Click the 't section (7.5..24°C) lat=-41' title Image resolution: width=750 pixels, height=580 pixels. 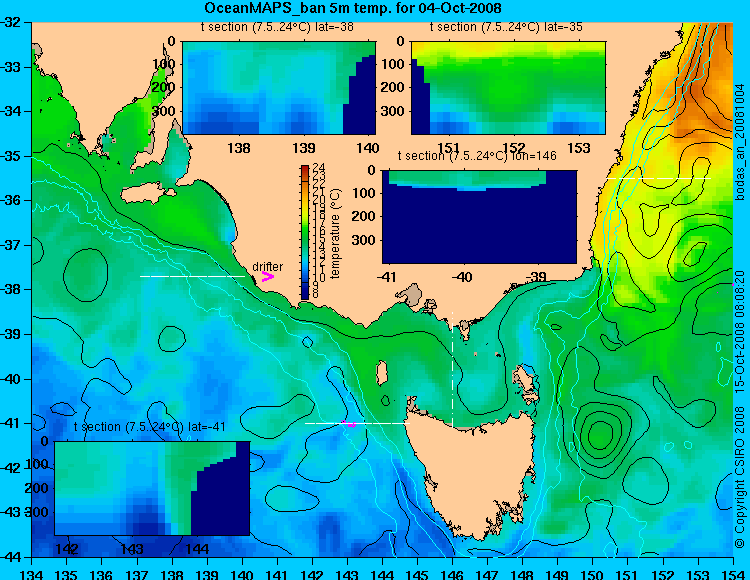(150, 427)
